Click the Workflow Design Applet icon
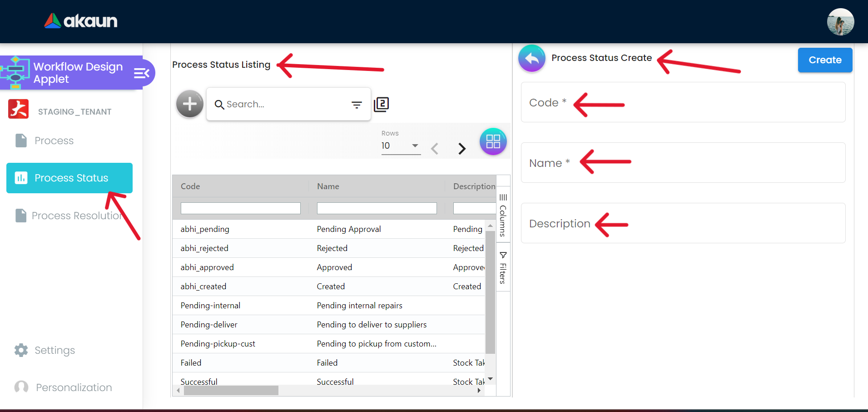 15,73
